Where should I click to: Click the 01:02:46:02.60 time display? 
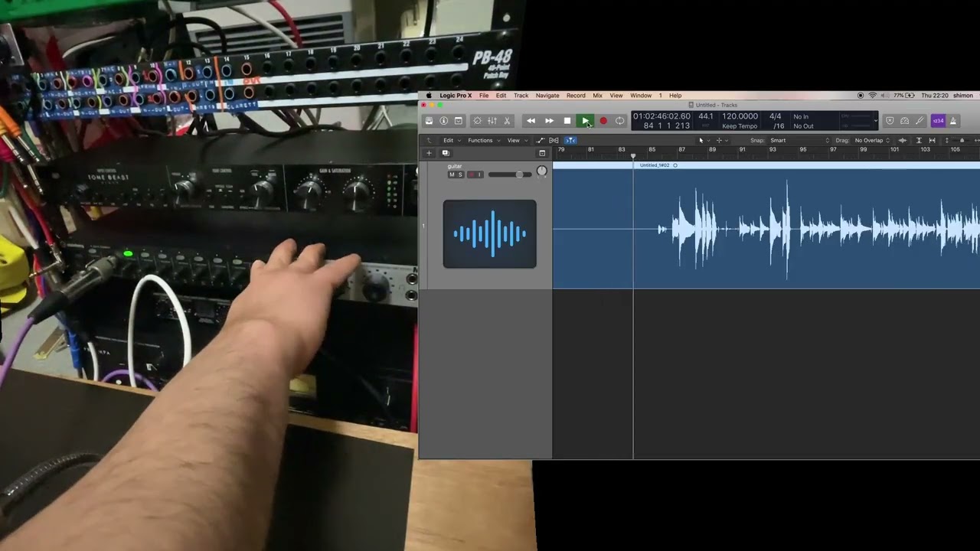tap(661, 116)
